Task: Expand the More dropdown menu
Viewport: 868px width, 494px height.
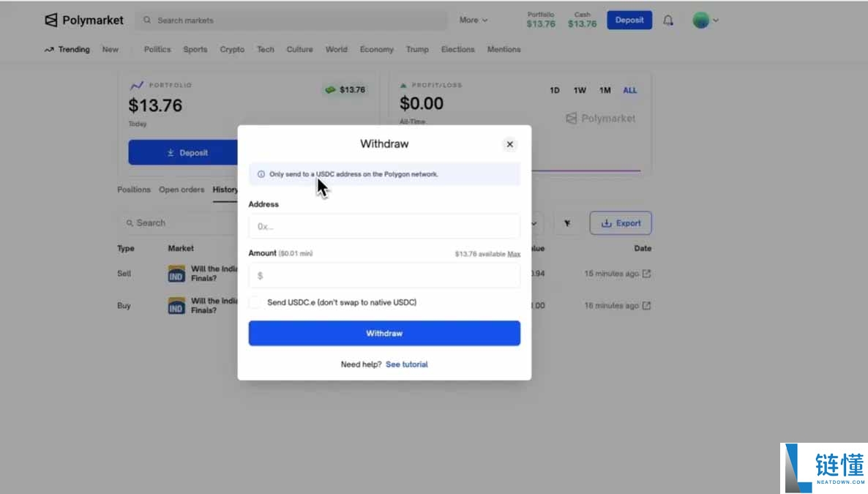Action: 474,20
